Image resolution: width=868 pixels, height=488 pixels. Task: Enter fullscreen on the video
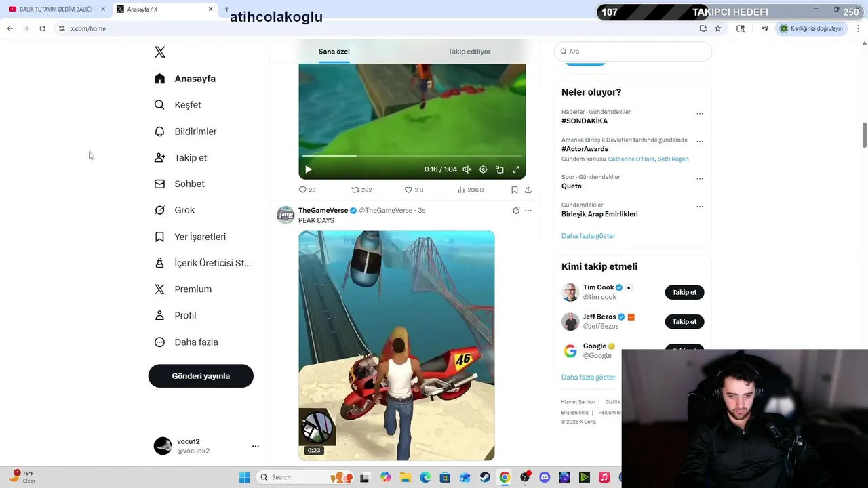pyautogui.click(x=516, y=169)
